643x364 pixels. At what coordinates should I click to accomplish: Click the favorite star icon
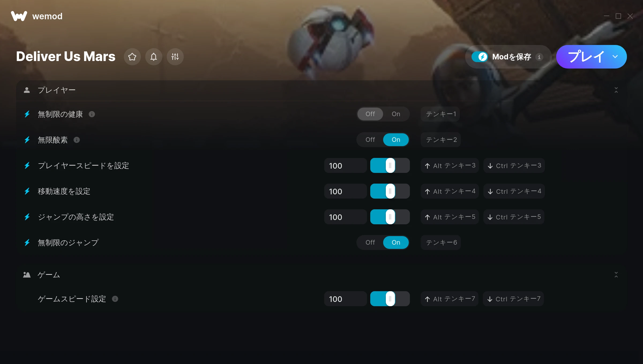tap(132, 57)
